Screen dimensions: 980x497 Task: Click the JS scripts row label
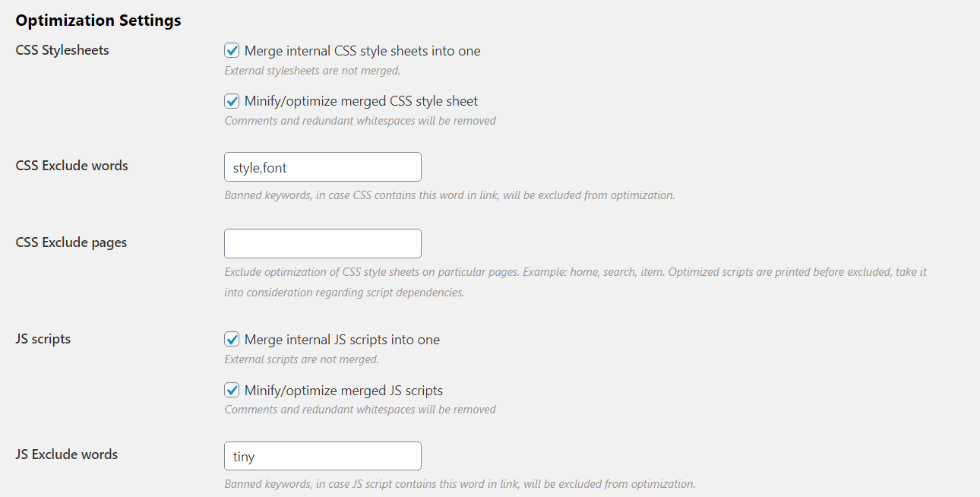pos(43,339)
